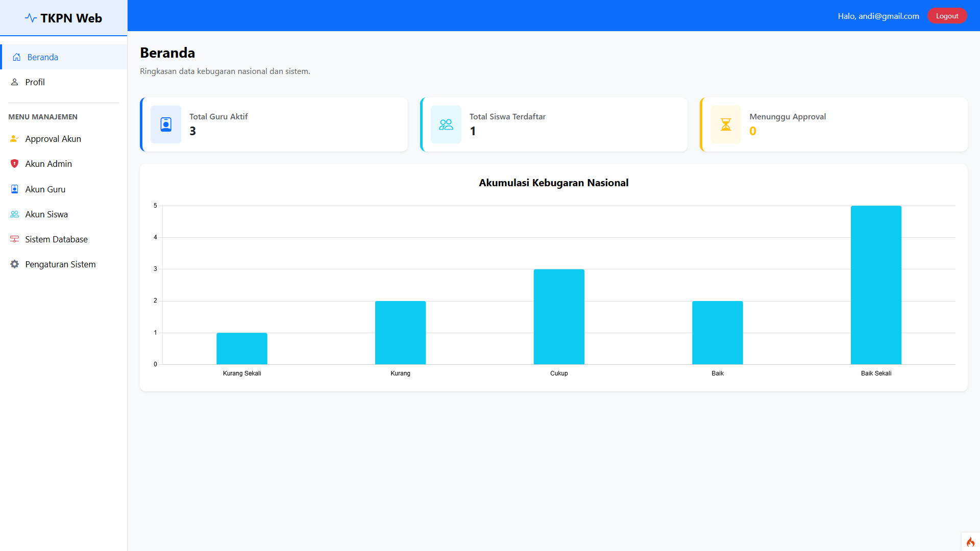Screen dimensions: 980x551
Task: Click the flame icon in bottom-right corner
Action: (x=970, y=542)
